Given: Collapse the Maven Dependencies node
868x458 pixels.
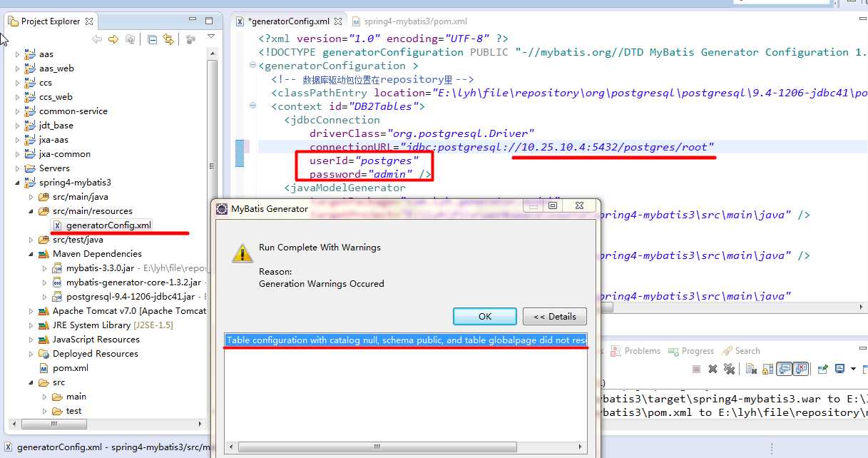Looking at the screenshot, I should click(31, 254).
